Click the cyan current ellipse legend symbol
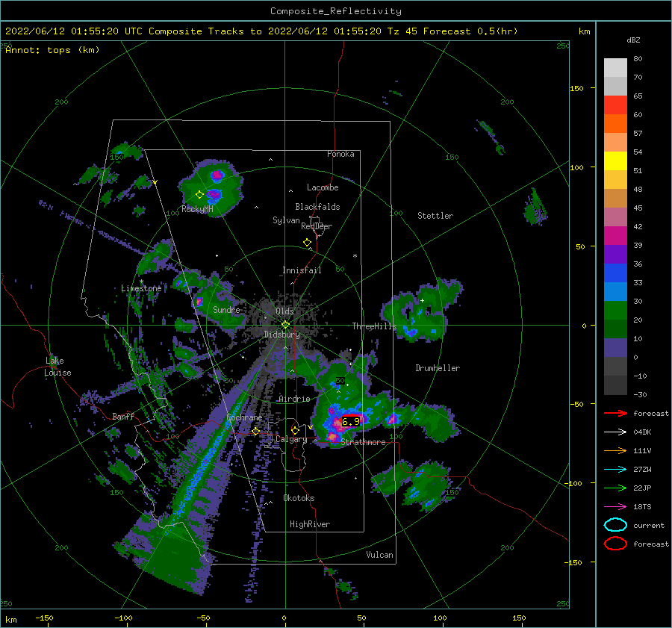 [x=615, y=525]
